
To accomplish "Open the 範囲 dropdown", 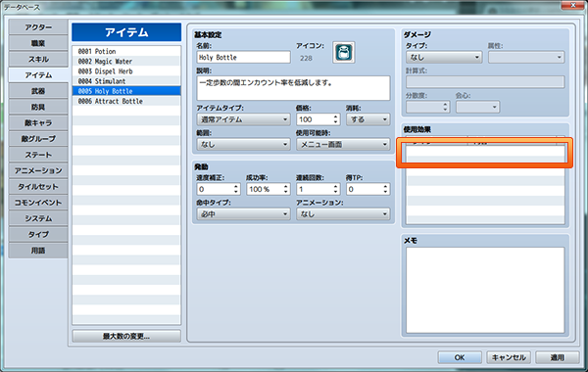I will point(243,144).
